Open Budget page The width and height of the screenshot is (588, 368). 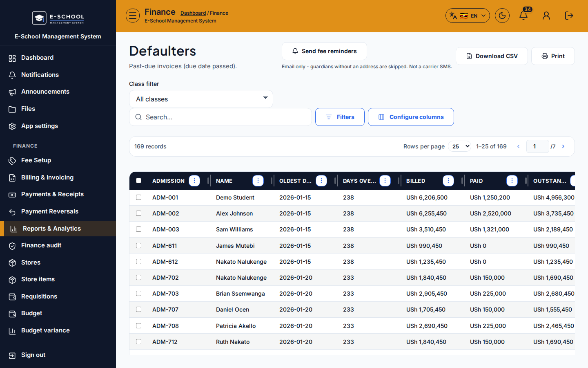(x=58, y=313)
